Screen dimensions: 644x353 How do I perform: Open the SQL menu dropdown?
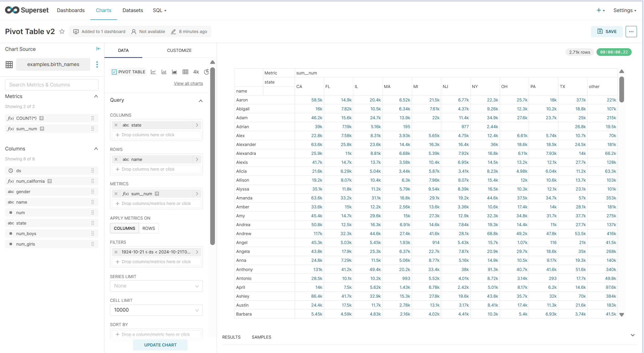160,10
